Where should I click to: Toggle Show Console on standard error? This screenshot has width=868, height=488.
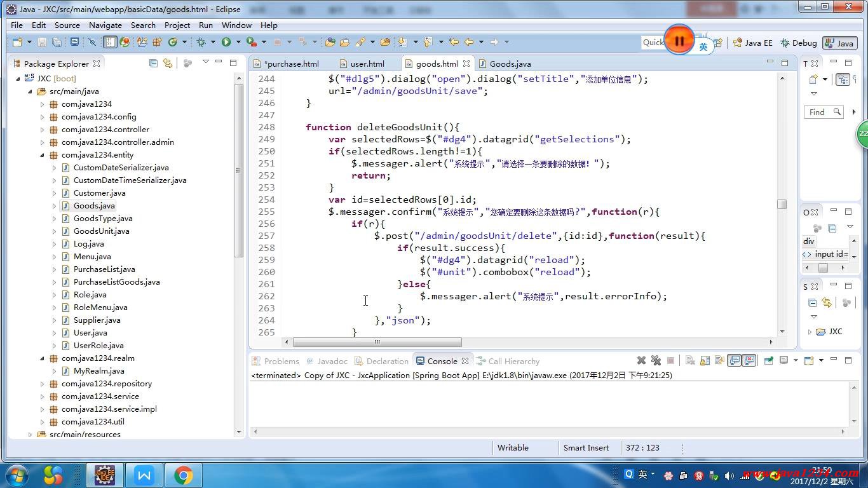tap(749, 360)
